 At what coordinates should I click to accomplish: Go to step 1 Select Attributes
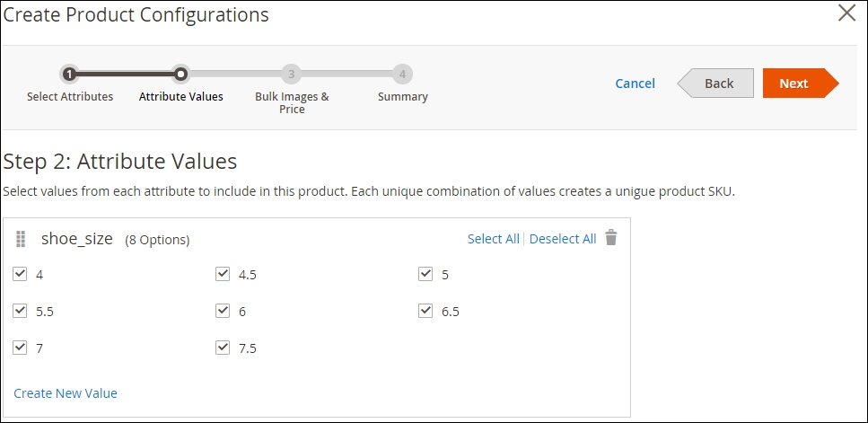[69, 75]
